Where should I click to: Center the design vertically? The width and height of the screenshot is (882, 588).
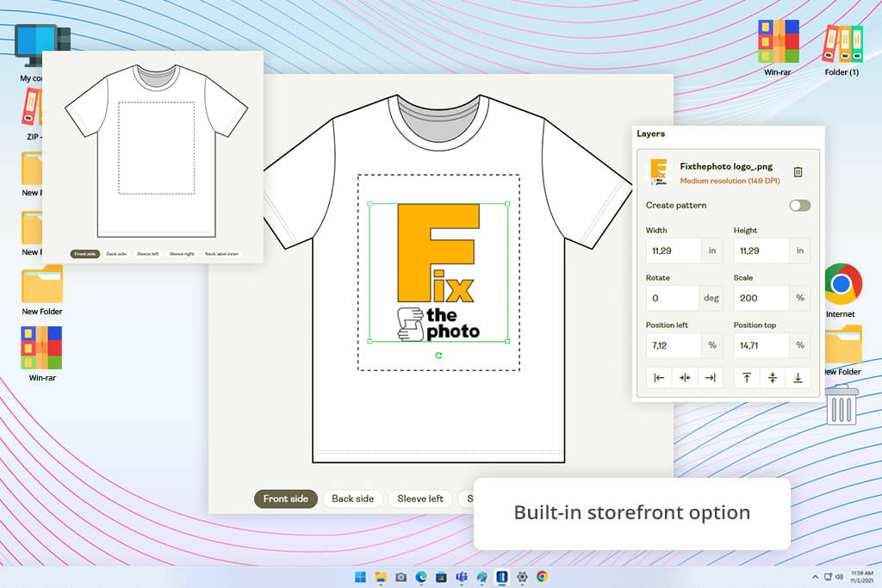coord(773,378)
